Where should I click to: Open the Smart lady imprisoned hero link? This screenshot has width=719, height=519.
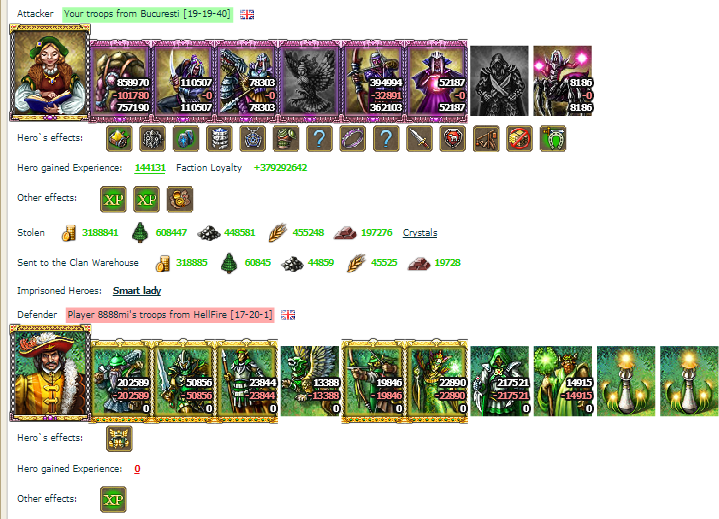[137, 290]
